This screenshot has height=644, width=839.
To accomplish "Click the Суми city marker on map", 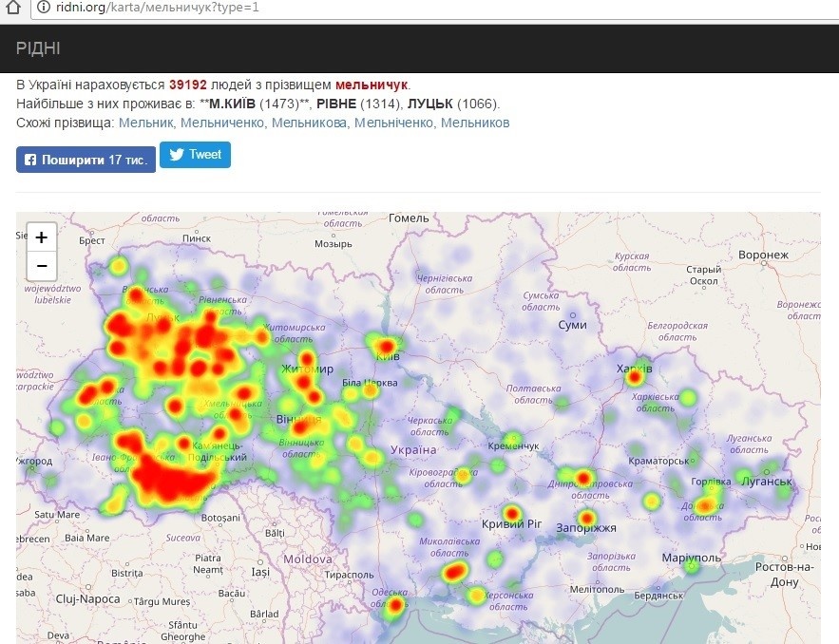I will tap(573, 315).
